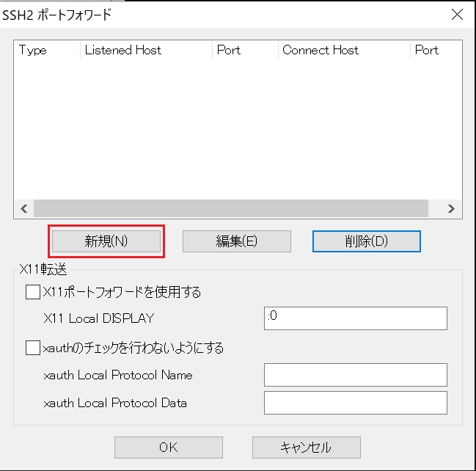This screenshot has width=476, height=471.
Task: Confirm with the OK button
Action: click(x=169, y=448)
